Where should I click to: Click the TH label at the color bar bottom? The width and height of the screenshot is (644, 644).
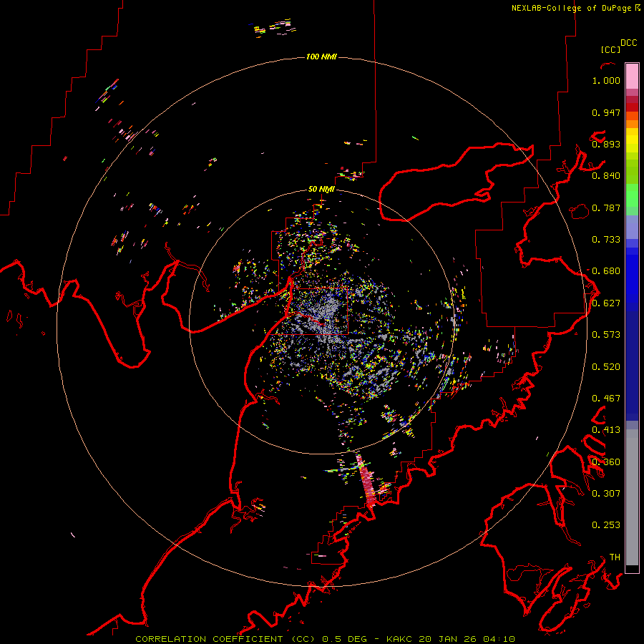[x=615, y=557]
